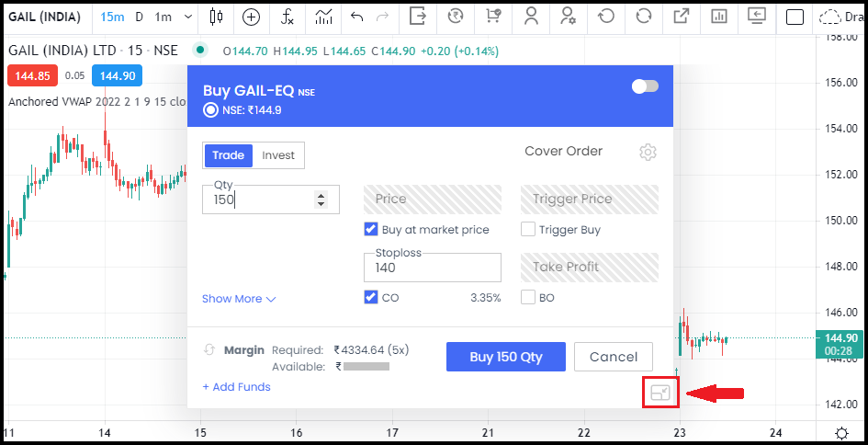This screenshot has height=445, width=868.
Task: Click the refresh circular arrows icon
Action: click(x=643, y=16)
